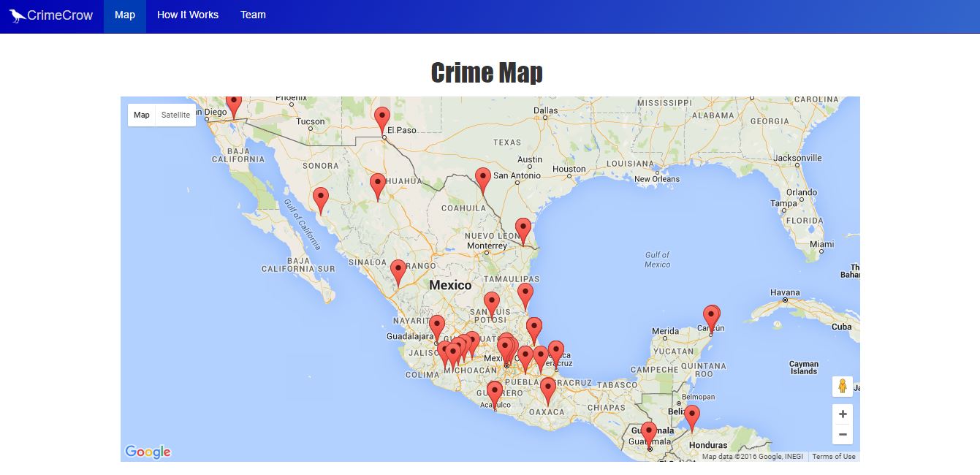Select the marker in Chihuahua
This screenshot has height=475, width=980.
(378, 187)
